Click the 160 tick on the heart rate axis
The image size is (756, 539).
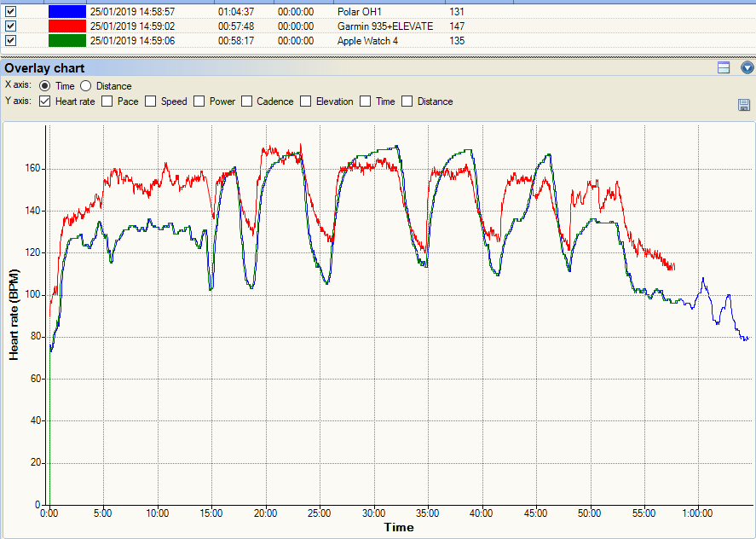[32, 169]
